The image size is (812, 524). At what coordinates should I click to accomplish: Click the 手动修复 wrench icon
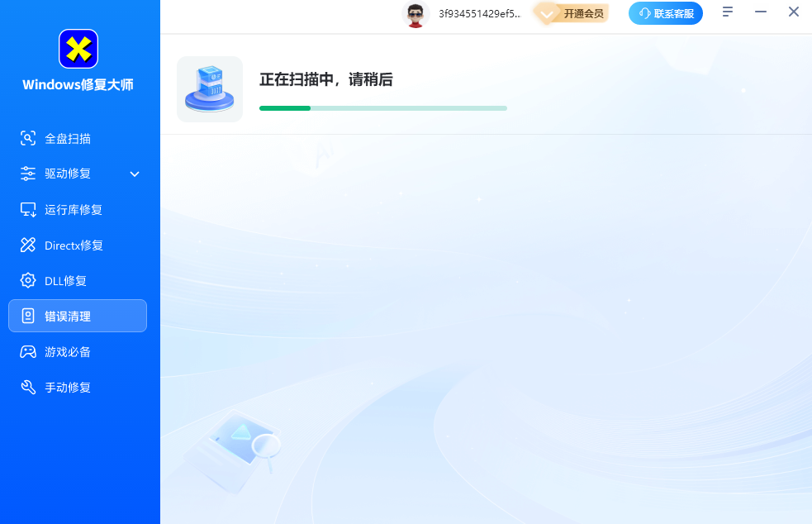pos(28,387)
